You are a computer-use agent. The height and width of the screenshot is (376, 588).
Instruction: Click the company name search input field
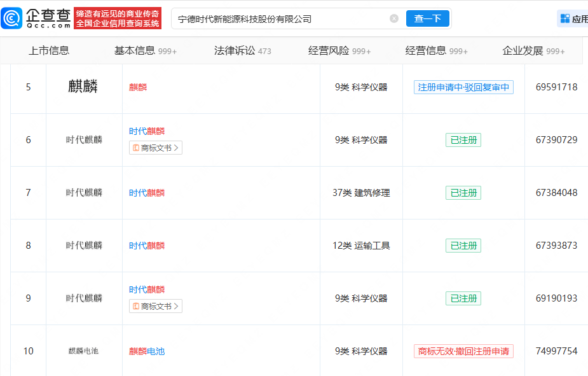click(x=273, y=18)
